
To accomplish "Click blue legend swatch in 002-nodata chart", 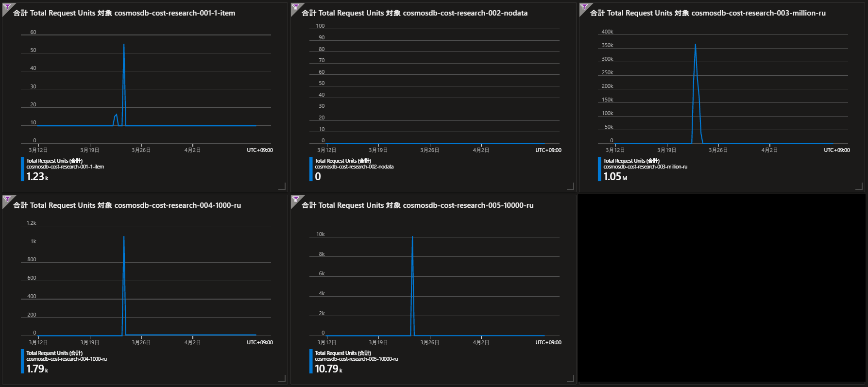I will 311,169.
